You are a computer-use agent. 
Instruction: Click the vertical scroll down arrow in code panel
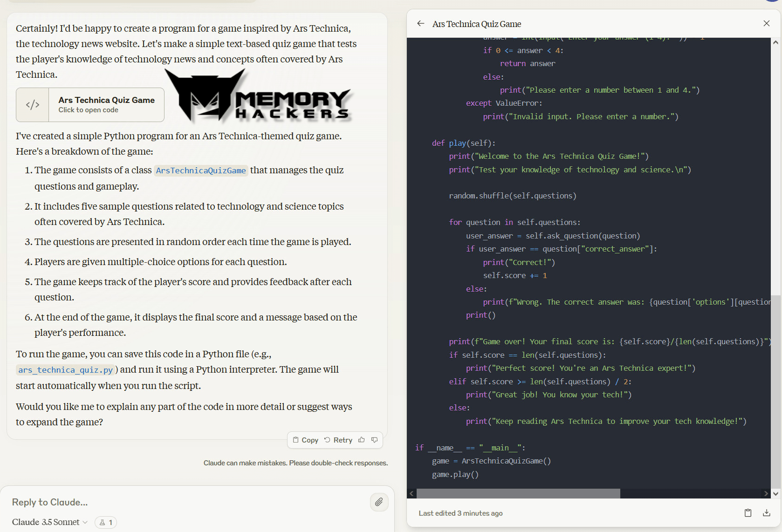(775, 493)
